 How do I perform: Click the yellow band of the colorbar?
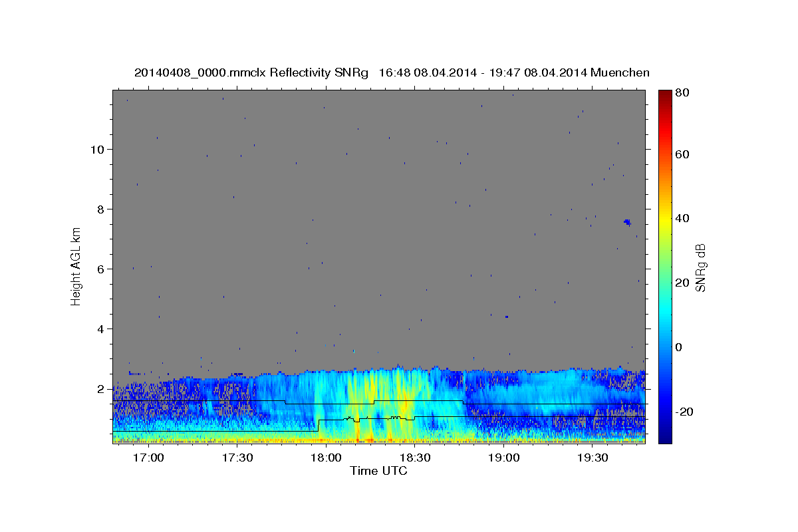(665, 219)
